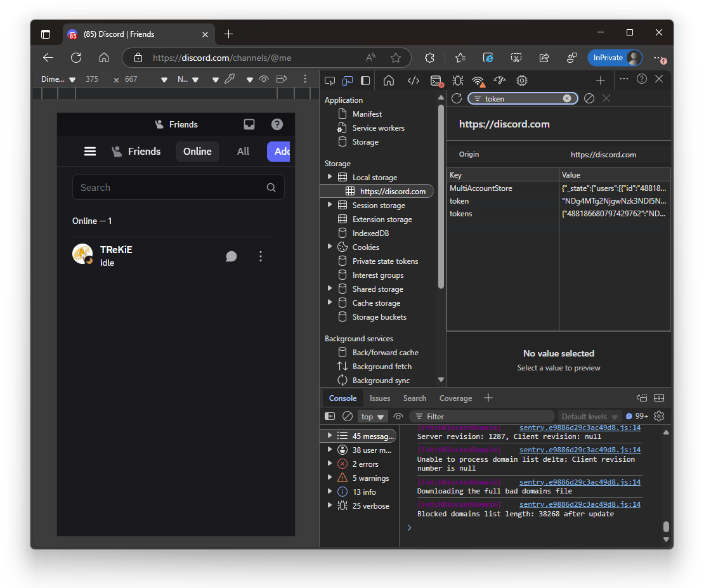704x588 pixels.
Task: Open the throttling N.. dropdown
Action: click(x=188, y=79)
